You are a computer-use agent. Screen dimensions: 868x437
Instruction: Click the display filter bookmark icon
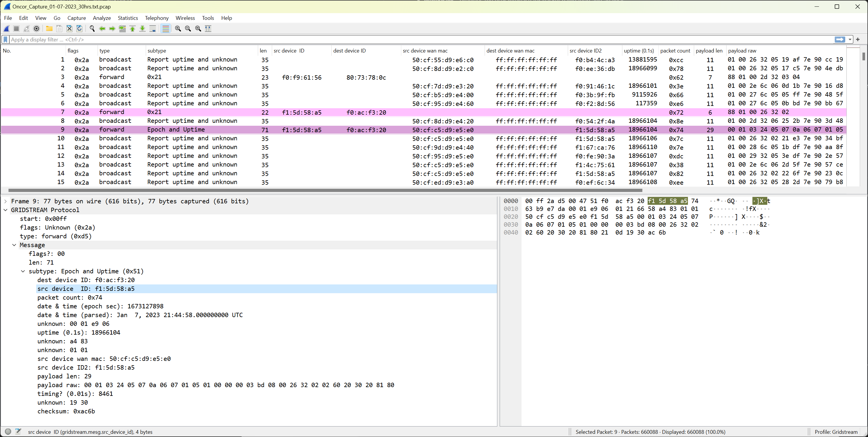point(5,39)
